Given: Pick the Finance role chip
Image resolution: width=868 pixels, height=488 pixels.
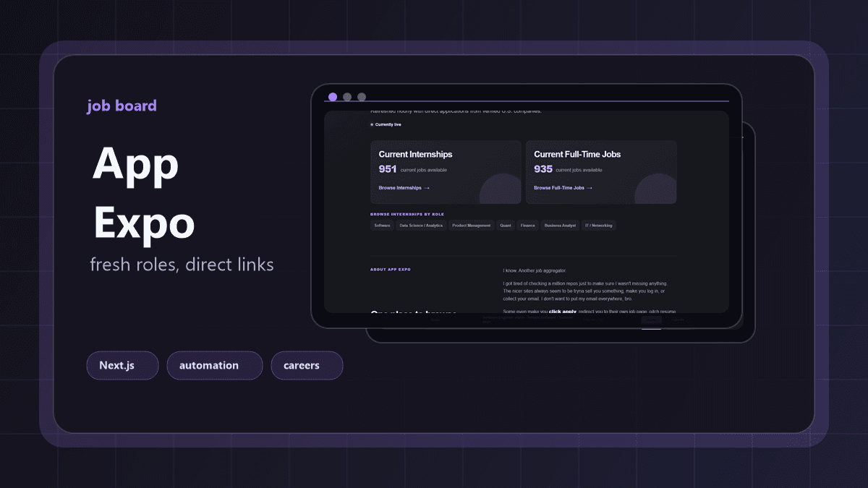Looking at the screenshot, I should click(x=528, y=226).
